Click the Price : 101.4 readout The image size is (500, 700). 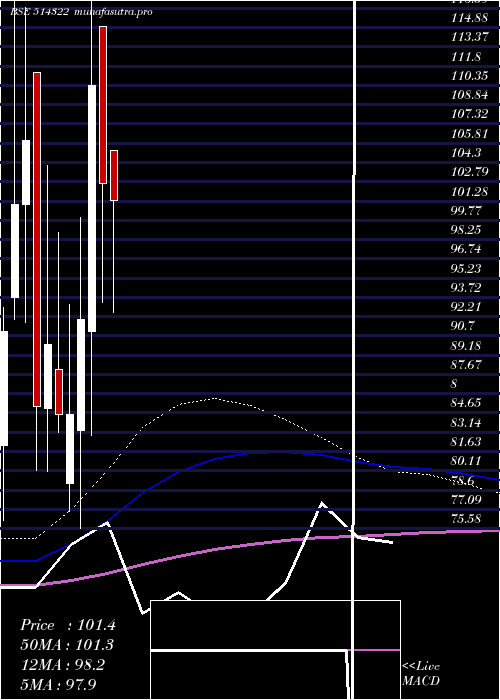[x=68, y=625]
